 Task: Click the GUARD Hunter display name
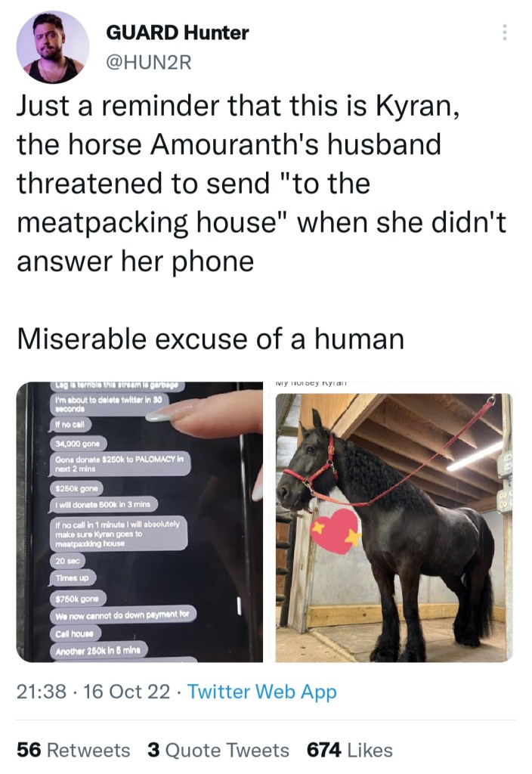177,33
